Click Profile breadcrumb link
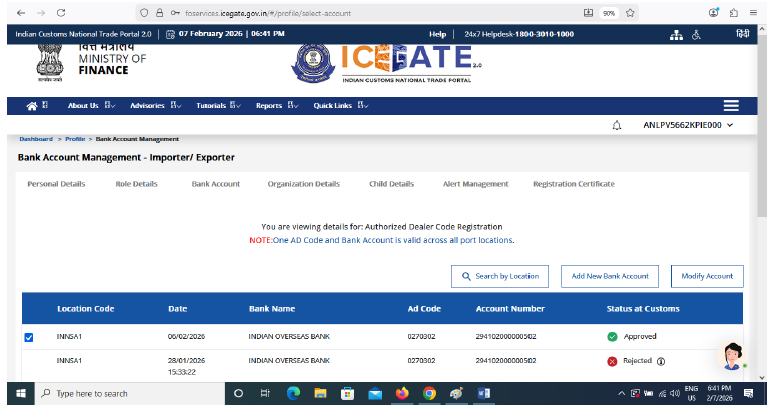This screenshot has height=408, width=770. coord(75,139)
